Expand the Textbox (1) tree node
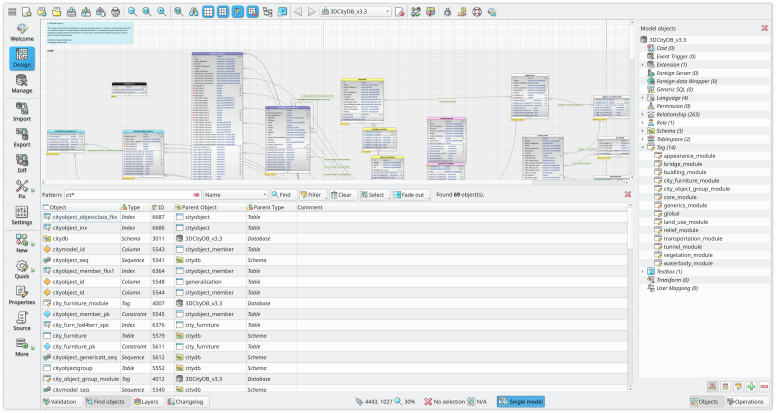Screen dimensions: 776x413 coord(643,272)
